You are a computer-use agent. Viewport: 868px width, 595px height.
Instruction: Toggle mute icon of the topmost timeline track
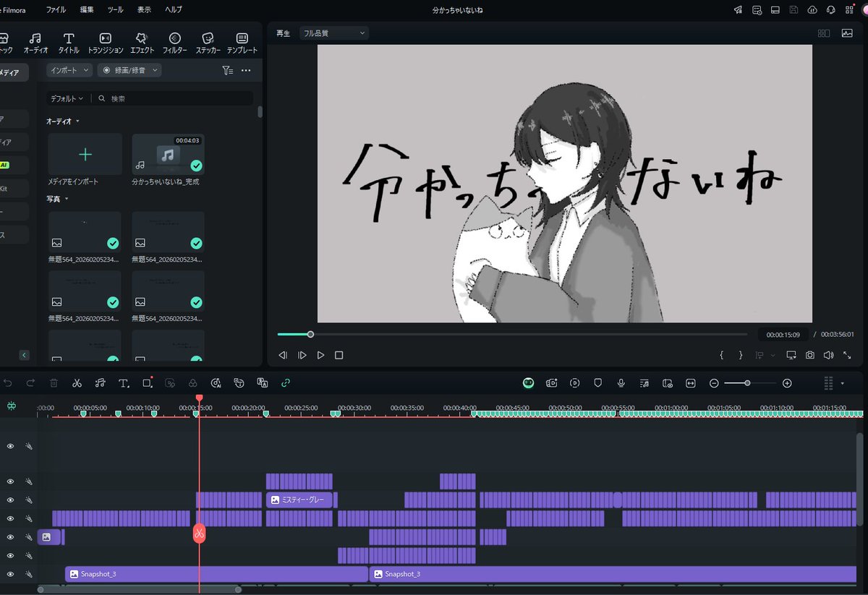(29, 446)
